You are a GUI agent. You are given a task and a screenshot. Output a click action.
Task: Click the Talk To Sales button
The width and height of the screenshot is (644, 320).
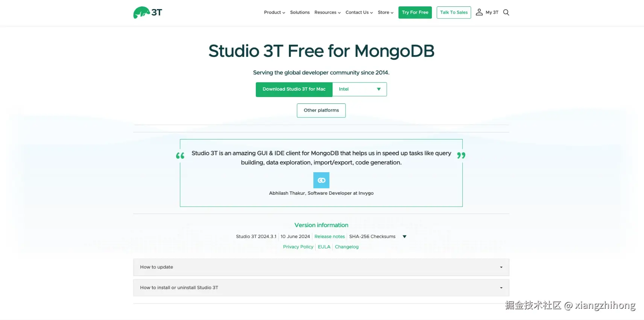tap(454, 12)
